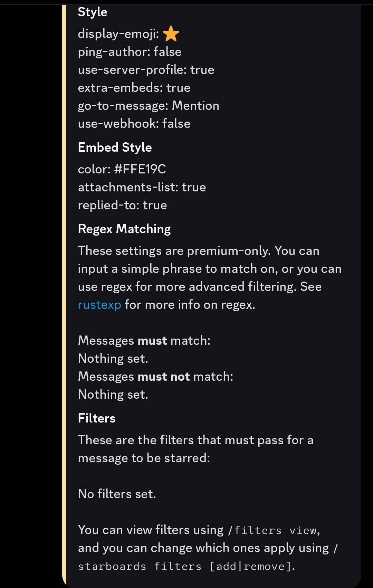Click the Embed Style heading
Viewport: 373px width, 588px height.
click(x=115, y=148)
